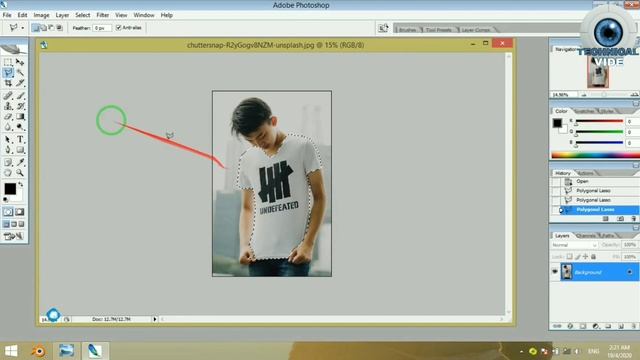Select the Healing Brush tool
The image size is (640, 360).
click(x=8, y=96)
